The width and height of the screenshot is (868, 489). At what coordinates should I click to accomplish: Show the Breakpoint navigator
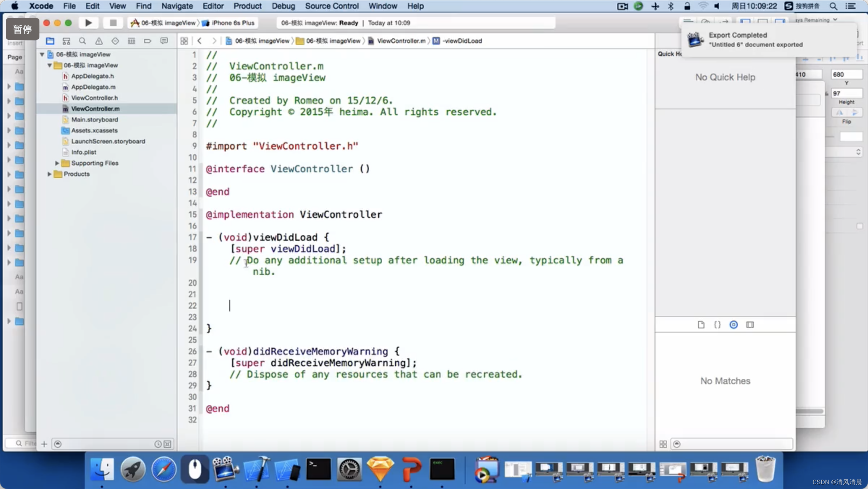pyautogui.click(x=148, y=41)
